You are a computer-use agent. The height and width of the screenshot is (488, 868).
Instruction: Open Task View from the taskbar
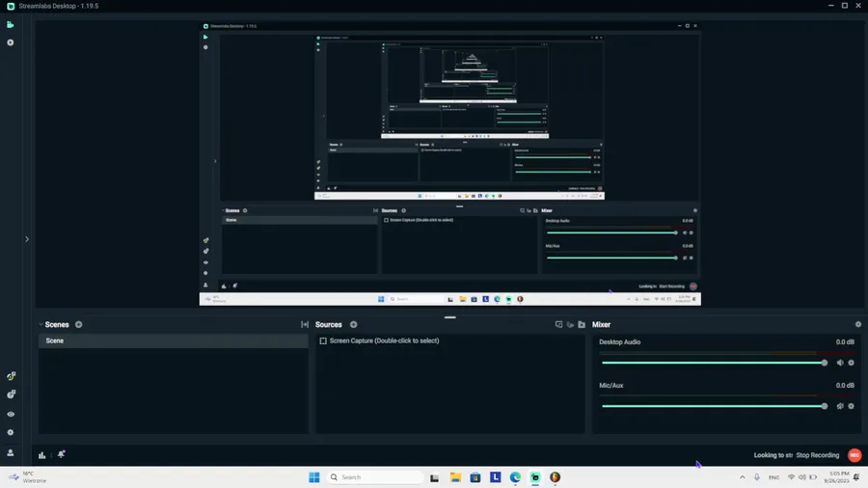(435, 477)
